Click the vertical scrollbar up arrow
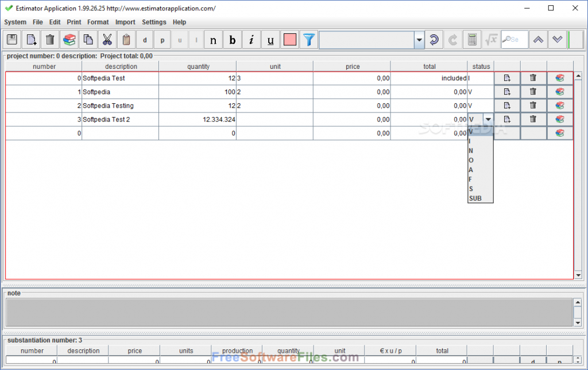Viewport: 588px width, 370px height. (579, 75)
